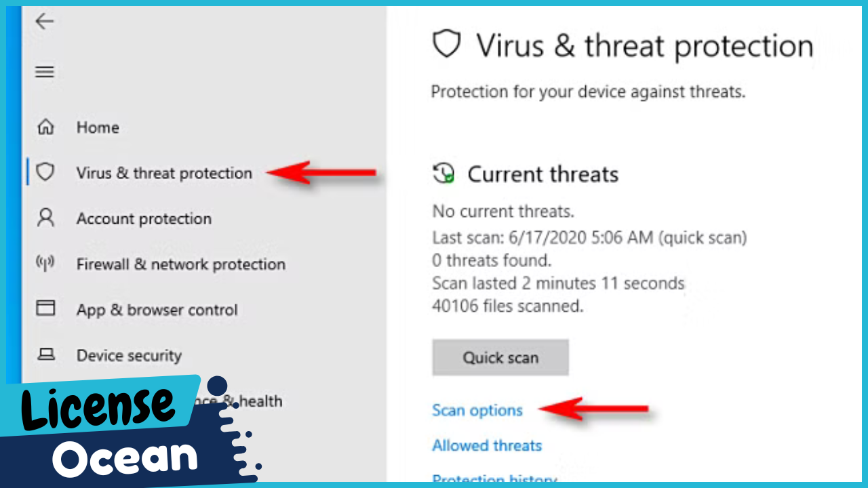The width and height of the screenshot is (868, 488).
Task: Open the Allowed threats link
Action: 487,445
